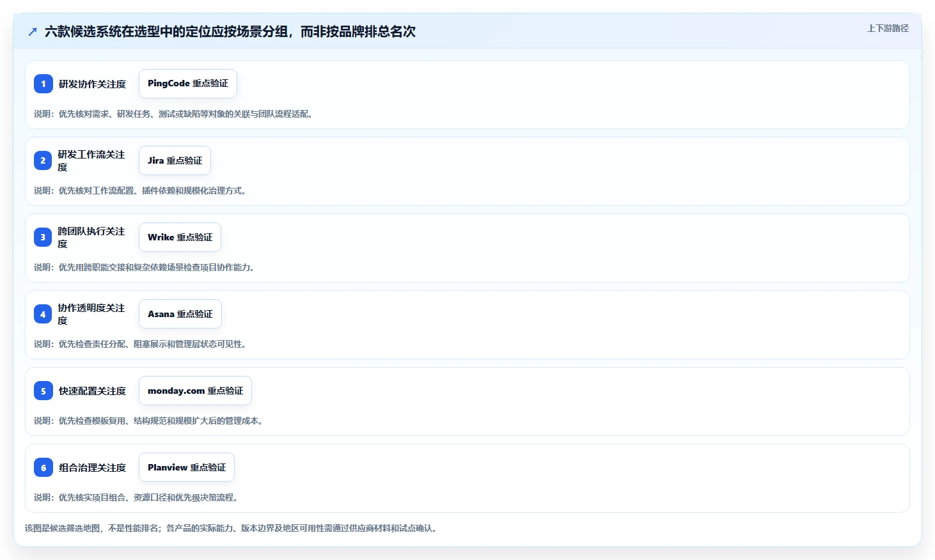
Task: Click the Wrike 重点验证 button
Action: click(x=180, y=237)
